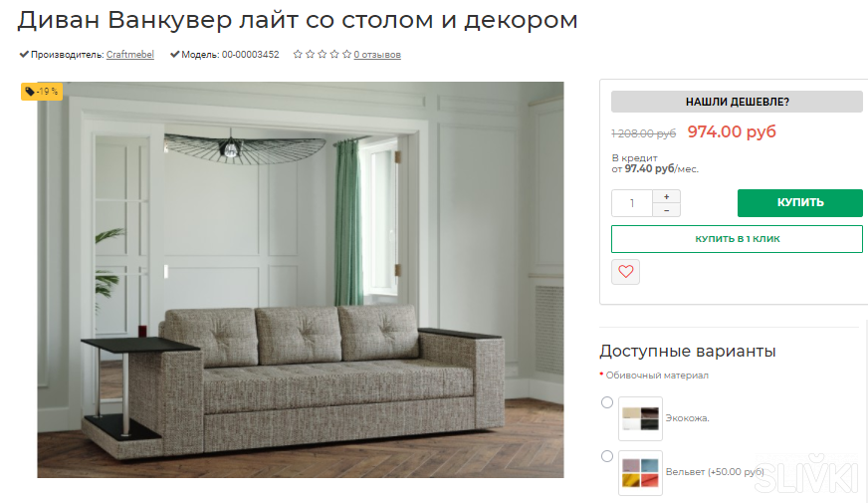Select the Экокожа radio button
The image size is (868, 503).
(607, 402)
